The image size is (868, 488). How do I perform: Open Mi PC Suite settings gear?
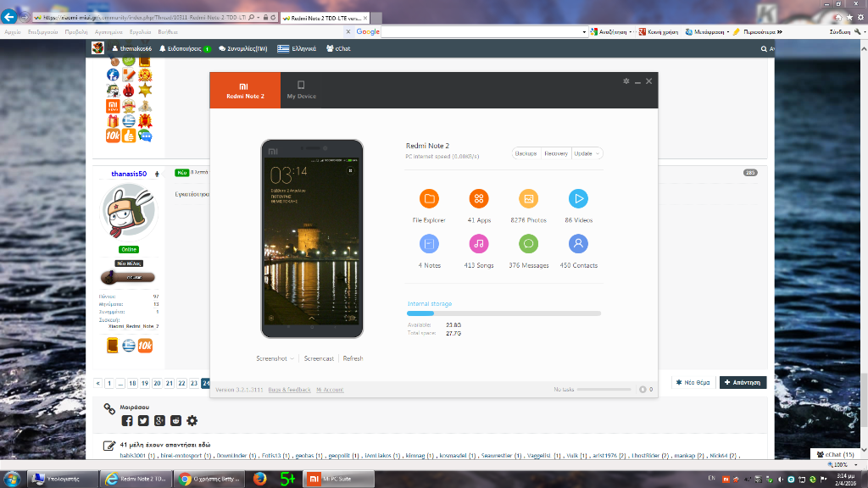point(626,81)
